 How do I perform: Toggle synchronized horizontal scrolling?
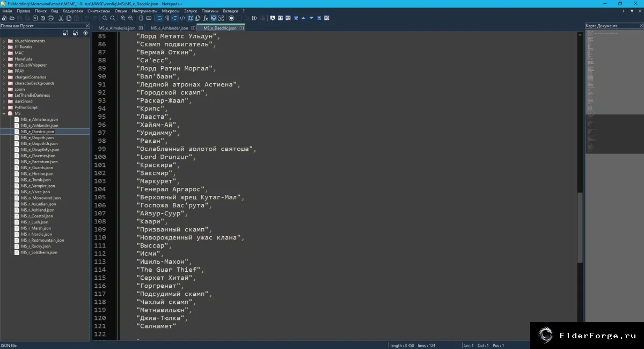[x=149, y=18]
